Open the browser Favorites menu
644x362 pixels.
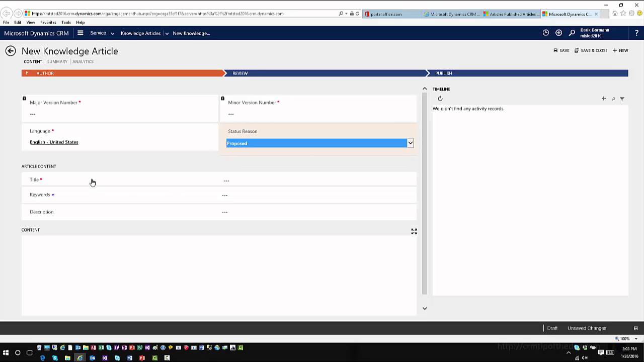48,23
